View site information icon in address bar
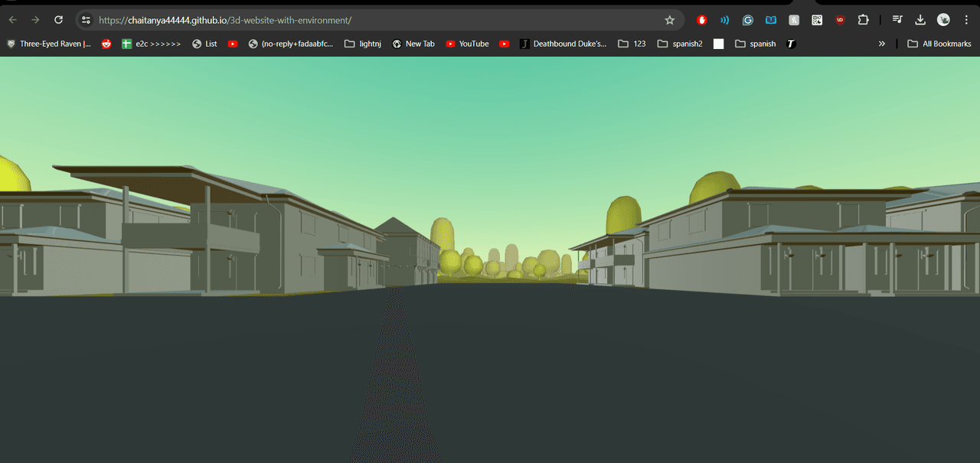The width and height of the screenshot is (980, 463). [x=86, y=20]
